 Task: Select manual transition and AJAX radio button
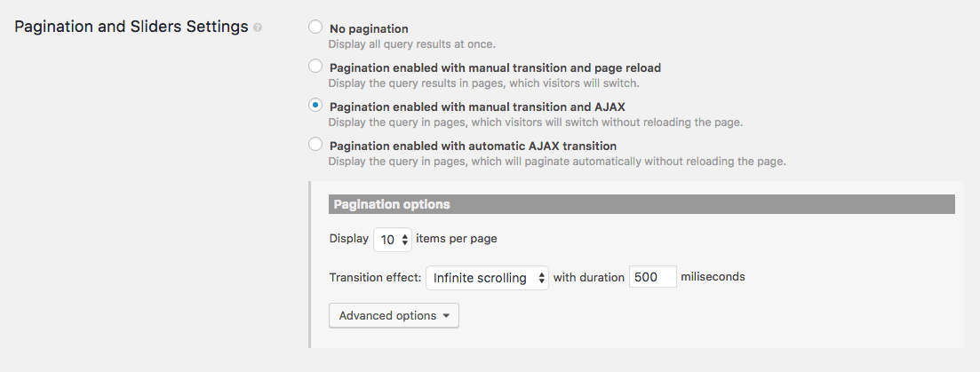(315, 106)
